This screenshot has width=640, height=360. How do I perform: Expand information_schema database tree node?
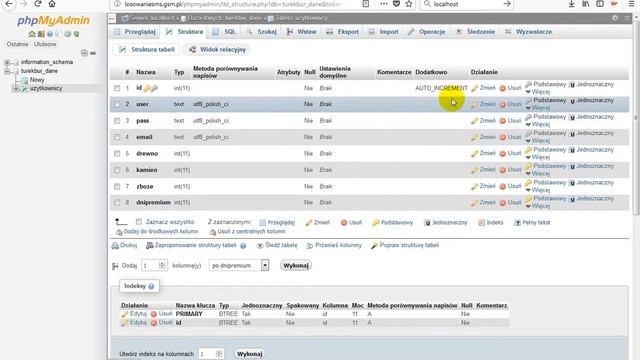point(7,62)
